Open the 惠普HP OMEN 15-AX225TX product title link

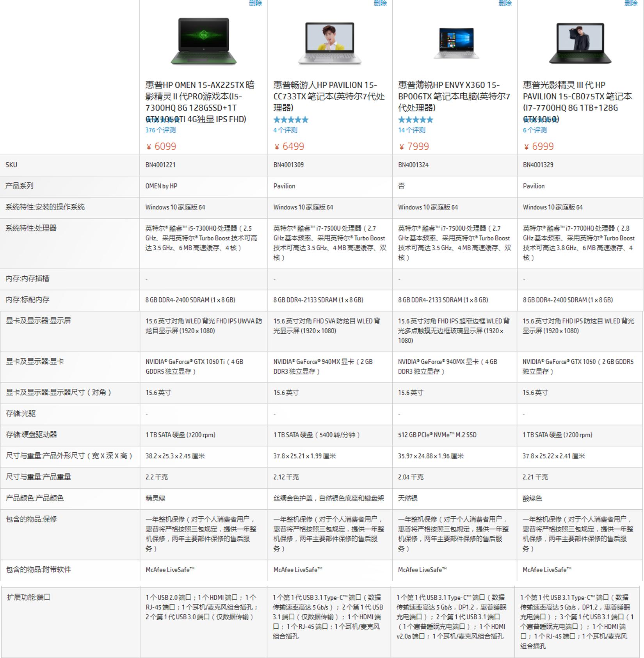[200, 102]
